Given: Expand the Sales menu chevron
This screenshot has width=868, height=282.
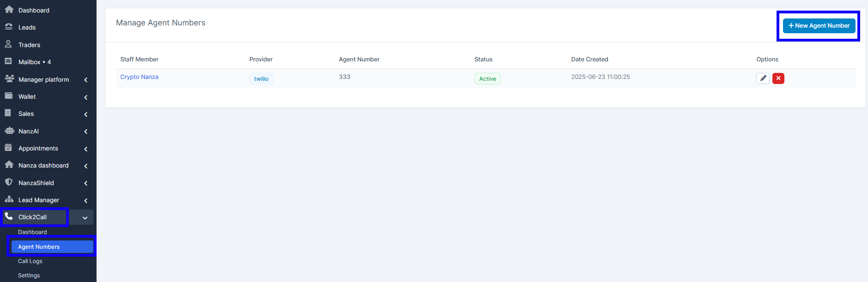Looking at the screenshot, I should 86,114.
